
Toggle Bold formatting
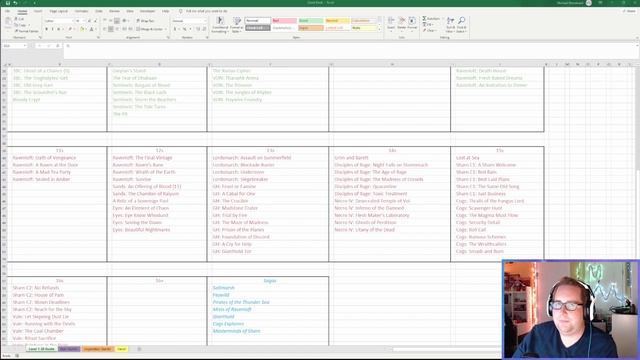[x=47, y=29]
